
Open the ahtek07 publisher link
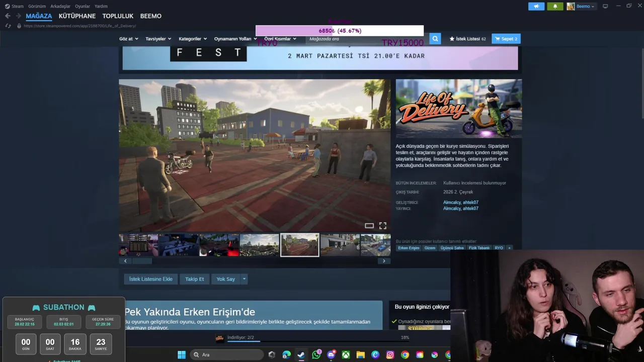(x=471, y=209)
